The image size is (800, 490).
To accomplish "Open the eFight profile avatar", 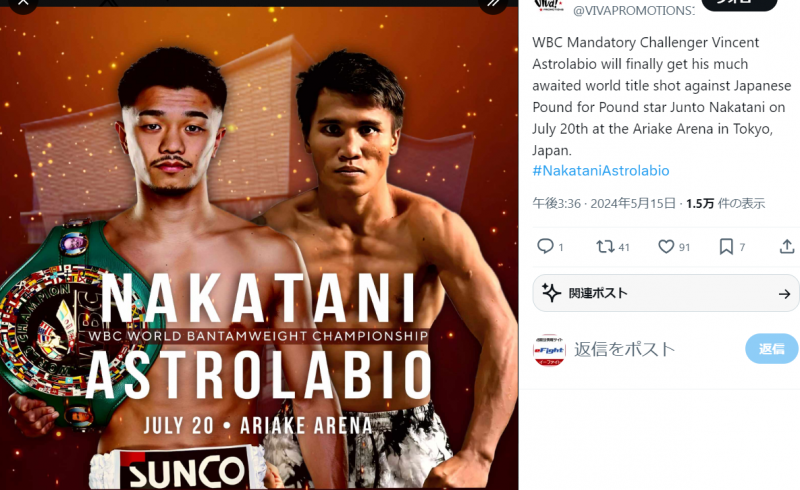I will tap(549, 349).
